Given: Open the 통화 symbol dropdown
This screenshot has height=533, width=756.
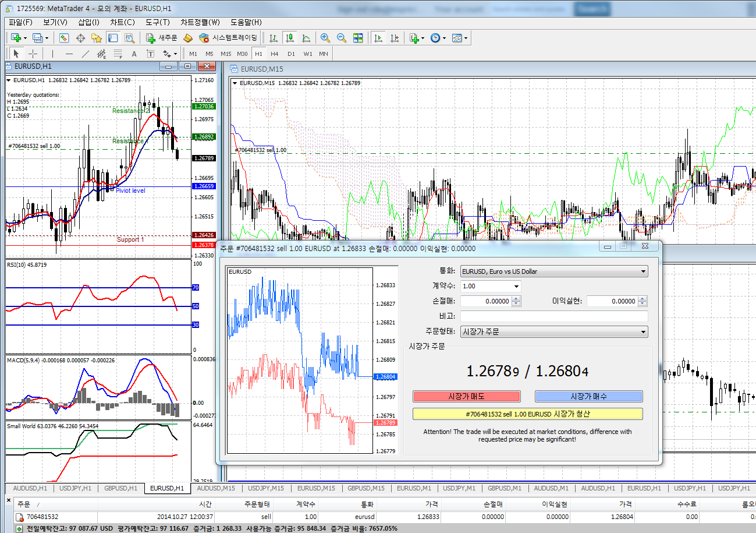Looking at the screenshot, I should (553, 271).
